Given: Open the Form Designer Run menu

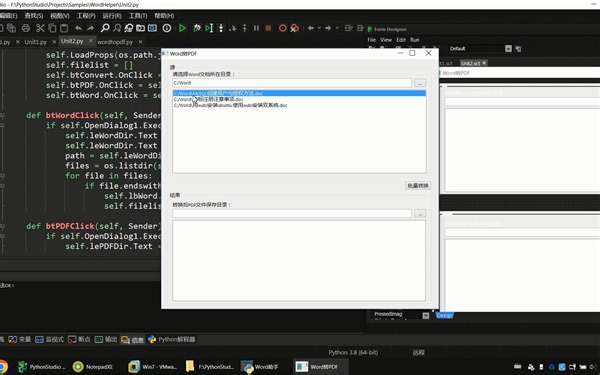Looking at the screenshot, I should [x=414, y=40].
